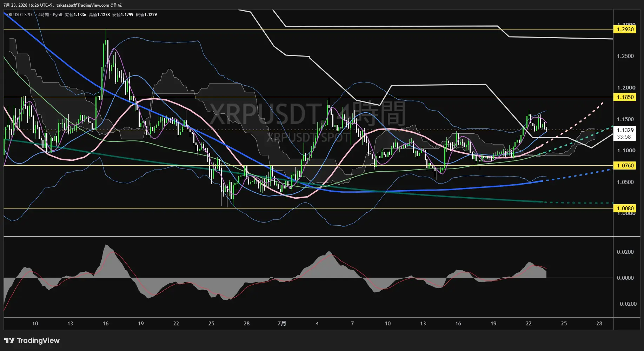Image resolution: width=644 pixels, height=351 pixels.
Task: Click the current price 1.1329 label
Action: click(x=625, y=130)
